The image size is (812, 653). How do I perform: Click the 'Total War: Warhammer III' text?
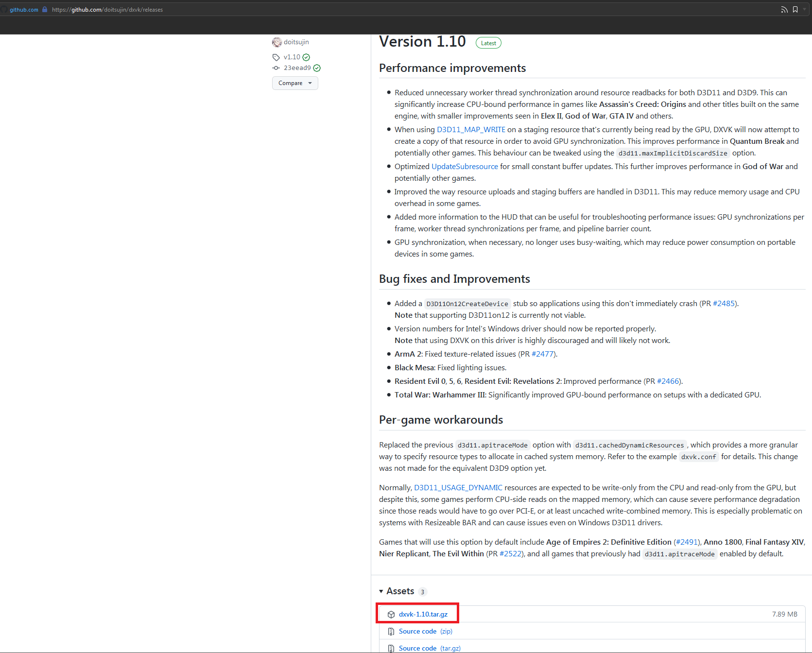[x=440, y=395]
